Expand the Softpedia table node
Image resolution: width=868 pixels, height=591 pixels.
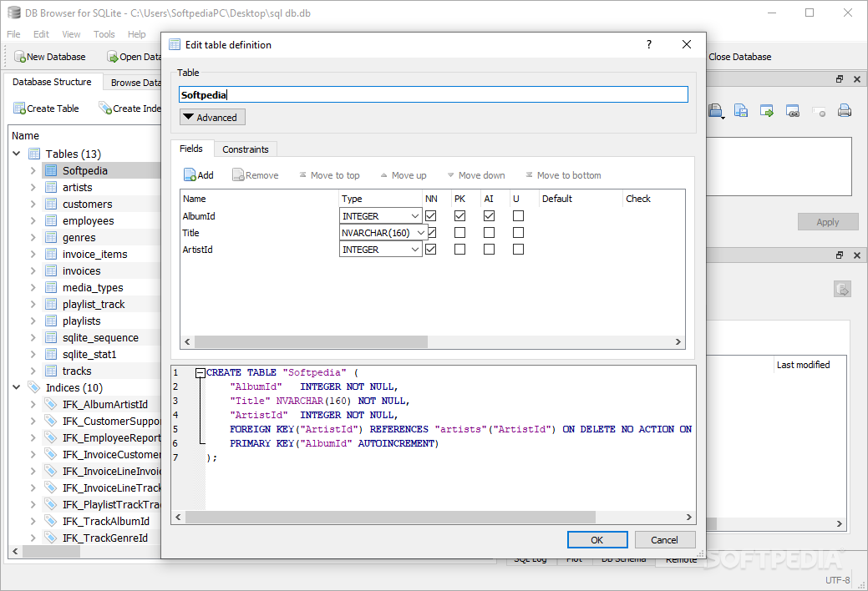pos(33,170)
